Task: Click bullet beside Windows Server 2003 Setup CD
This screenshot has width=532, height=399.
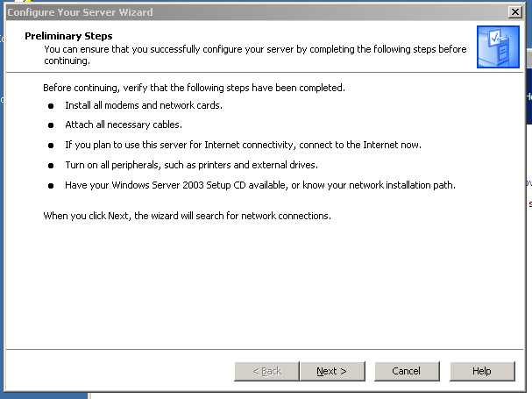Action: 52,185
